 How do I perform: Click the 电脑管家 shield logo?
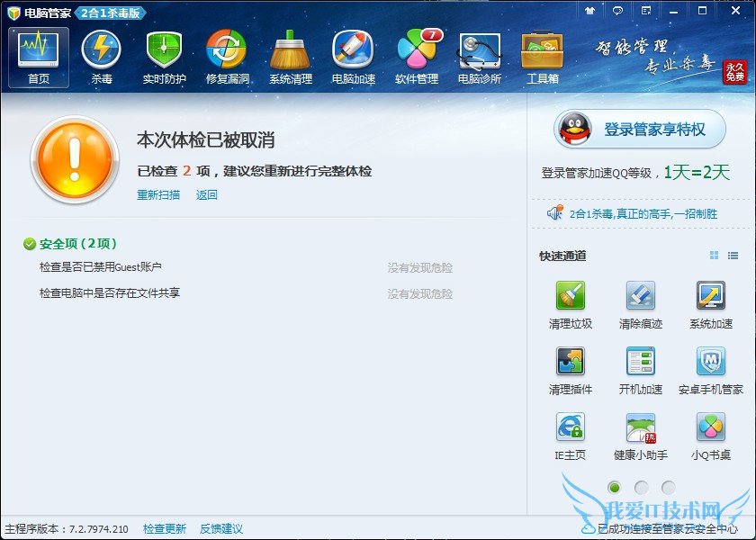pyautogui.click(x=13, y=13)
